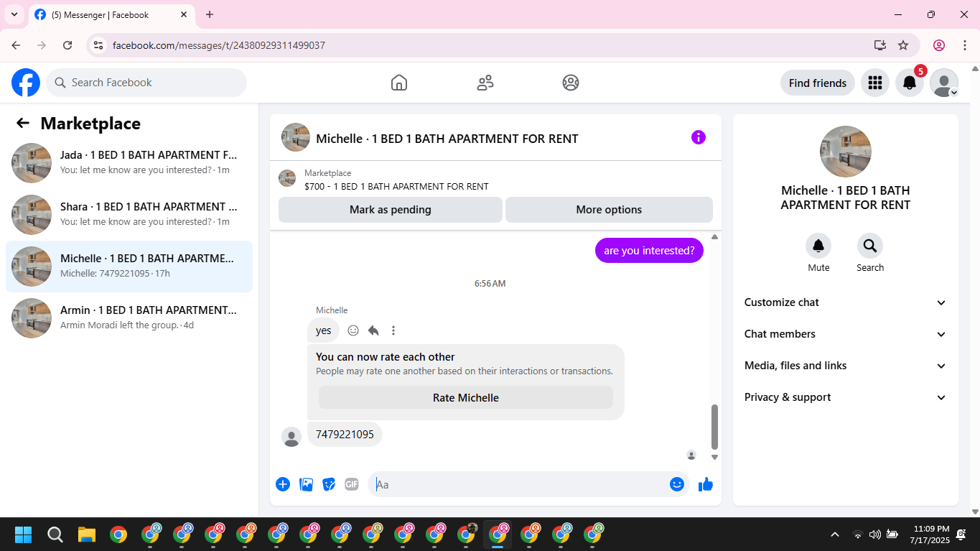Screen dimensions: 980x551
Task: Reload the page in Chrome
Action: [67, 45]
